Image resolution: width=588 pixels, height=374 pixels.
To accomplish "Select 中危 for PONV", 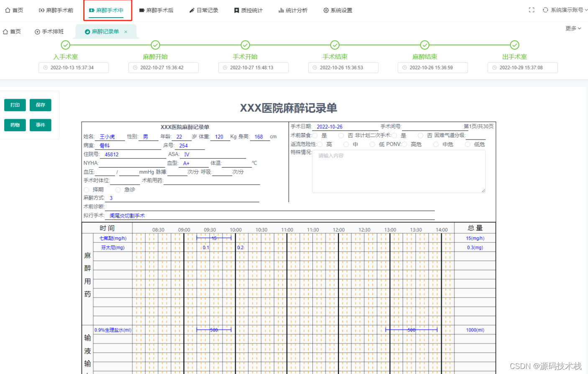I will pyautogui.click(x=436, y=144).
